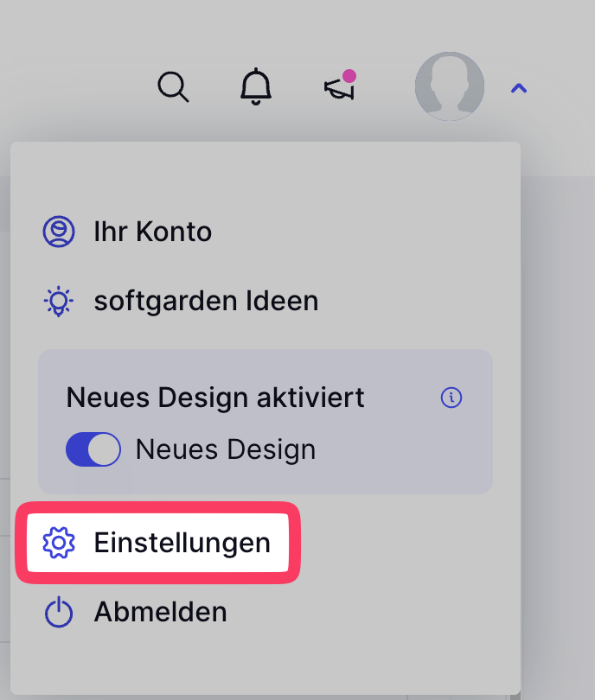The height and width of the screenshot is (700, 595).
Task: Click the user icon beside Ihr Konto
Action: pos(58,232)
